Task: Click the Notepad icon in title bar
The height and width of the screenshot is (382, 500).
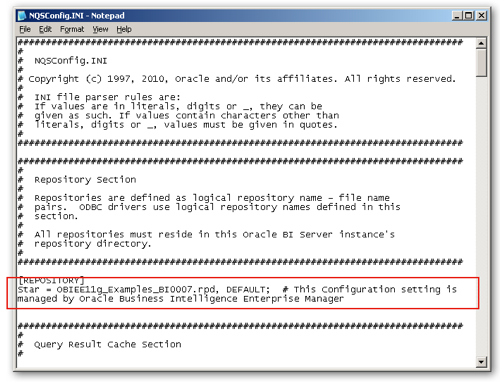Action: [22, 15]
